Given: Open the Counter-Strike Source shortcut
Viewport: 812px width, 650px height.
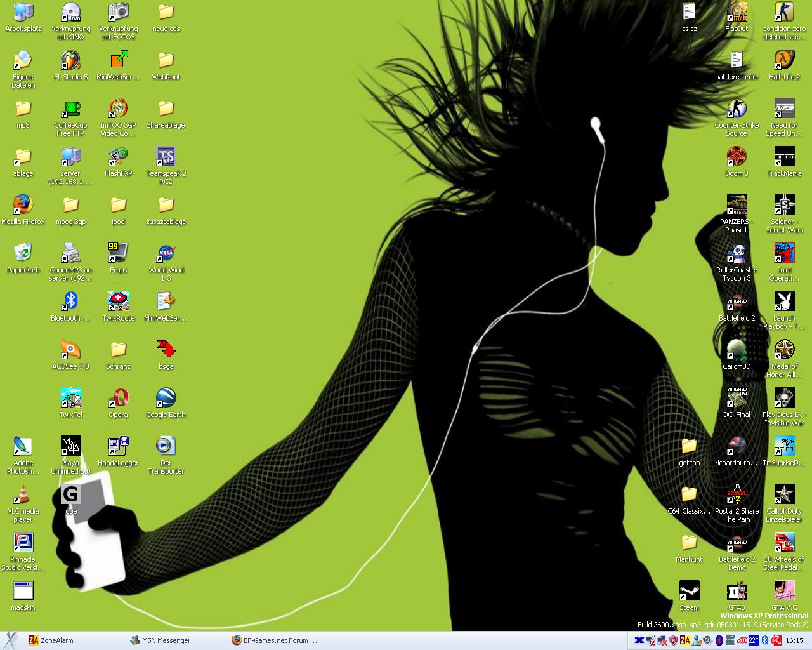Looking at the screenshot, I should pyautogui.click(x=737, y=109).
